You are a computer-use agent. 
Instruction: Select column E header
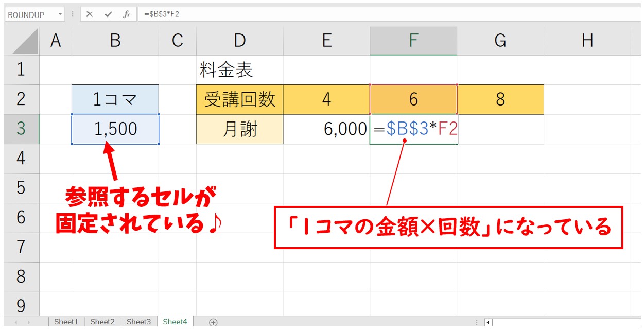pos(326,41)
